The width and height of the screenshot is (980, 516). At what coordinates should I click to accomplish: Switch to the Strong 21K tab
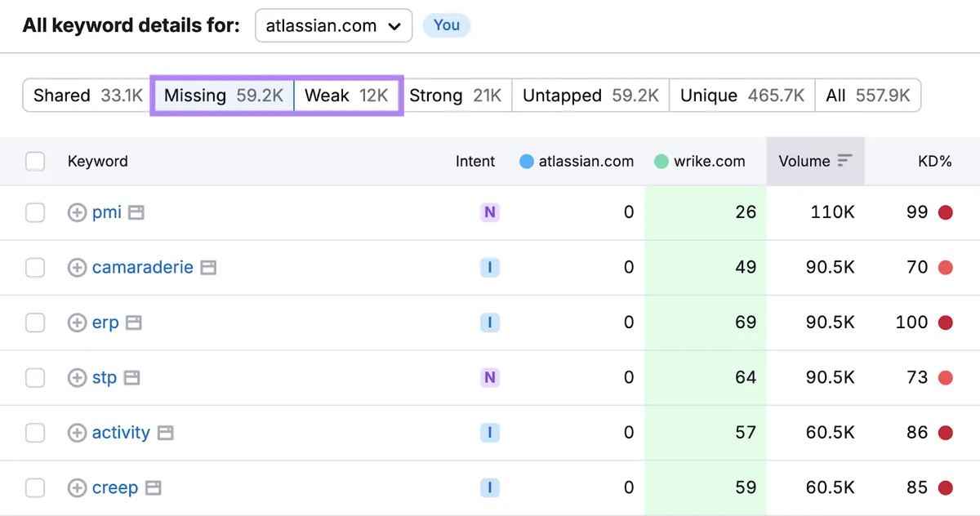point(456,96)
